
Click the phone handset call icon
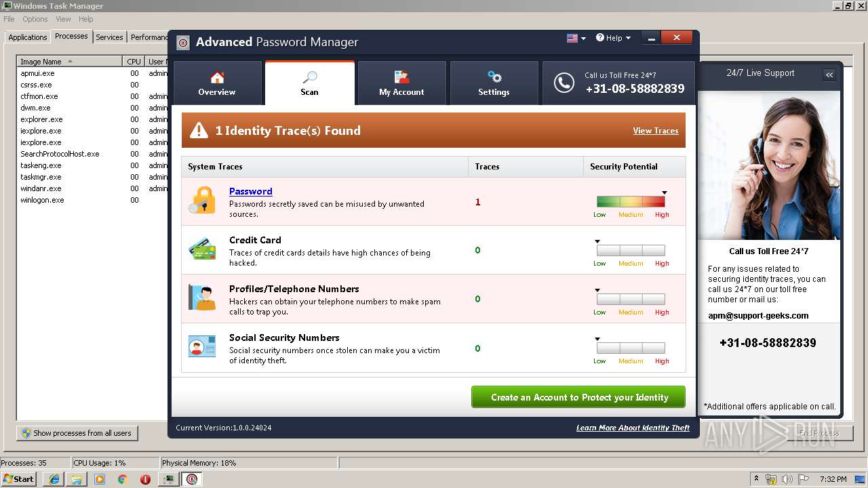(x=564, y=83)
